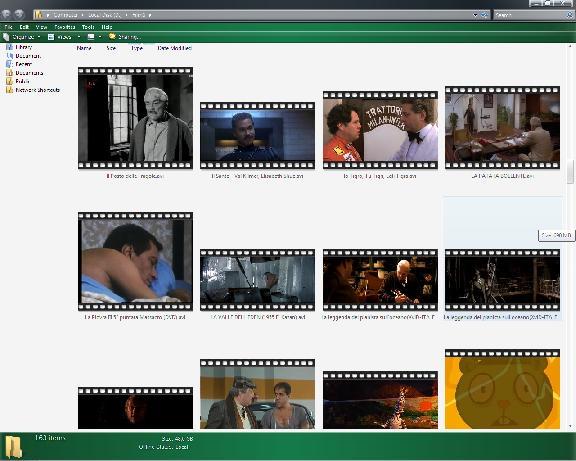Click the last folder name in the breadcrumb
Image resolution: width=576 pixels, height=461 pixels.
138,15
